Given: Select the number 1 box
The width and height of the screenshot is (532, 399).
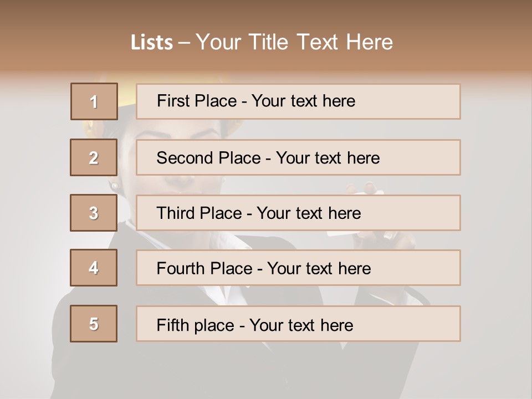Looking at the screenshot, I should (x=94, y=101).
